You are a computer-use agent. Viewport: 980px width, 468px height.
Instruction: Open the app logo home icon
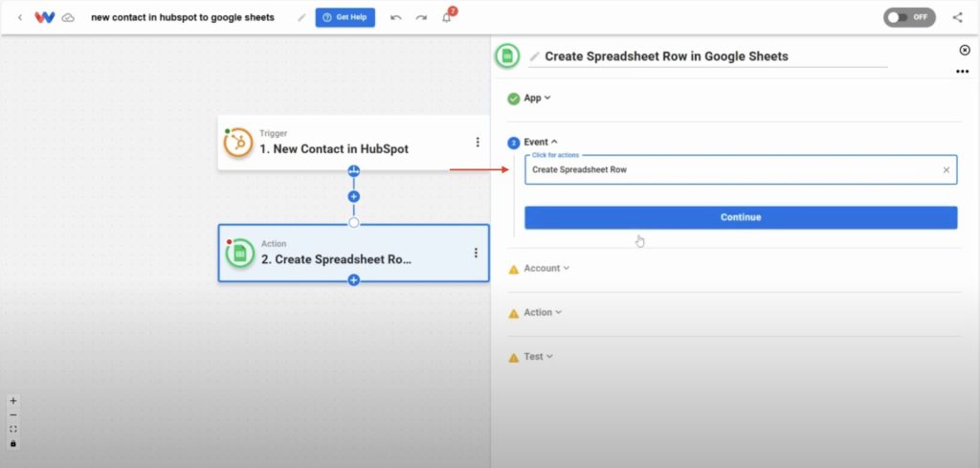[x=44, y=17]
